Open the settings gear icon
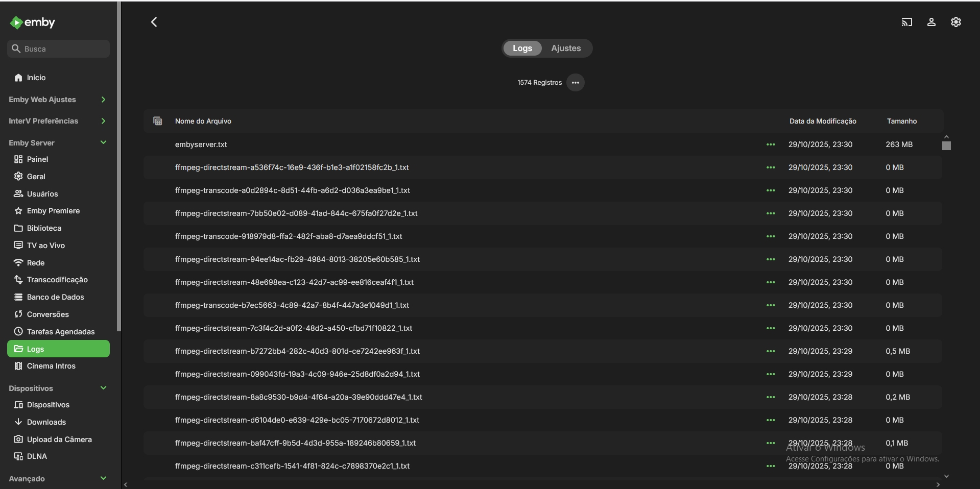 tap(955, 22)
